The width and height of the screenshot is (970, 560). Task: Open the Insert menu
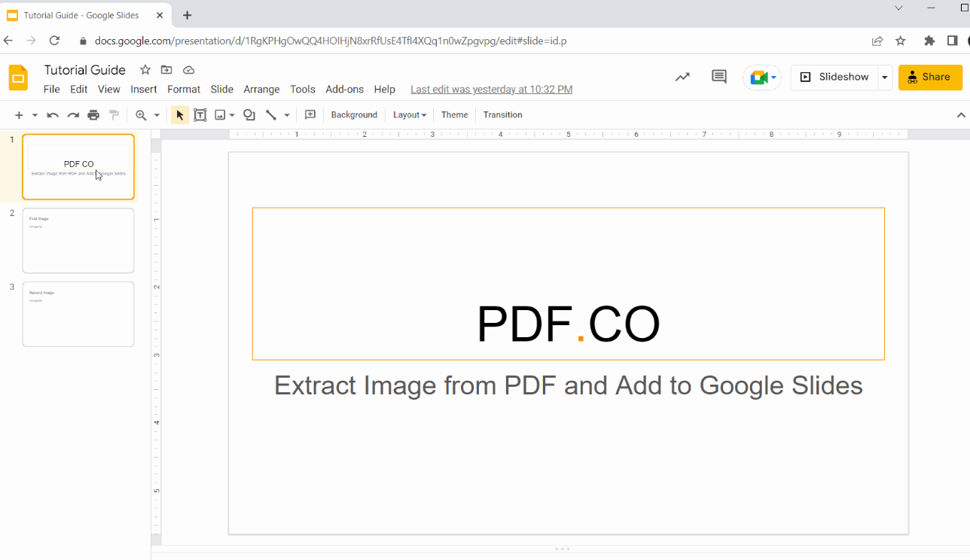tap(143, 89)
